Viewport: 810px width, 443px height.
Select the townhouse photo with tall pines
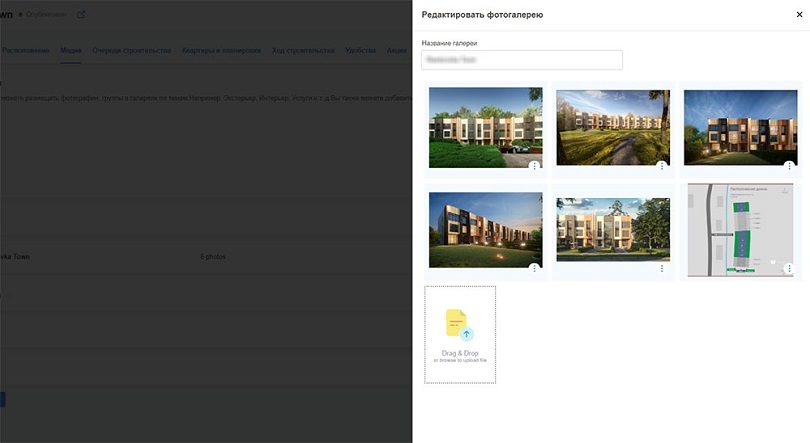pyautogui.click(x=613, y=230)
